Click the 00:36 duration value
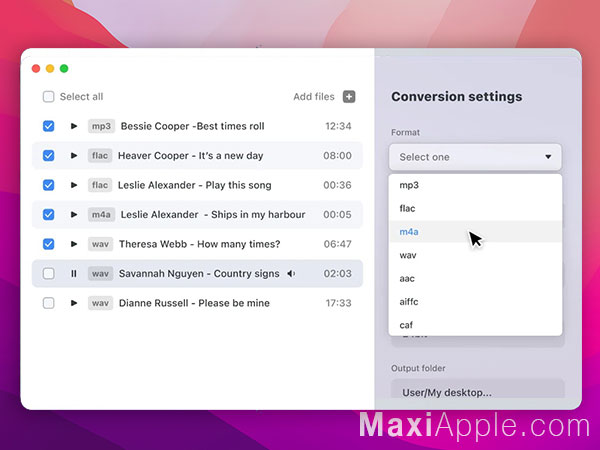600x450 pixels. coord(337,185)
